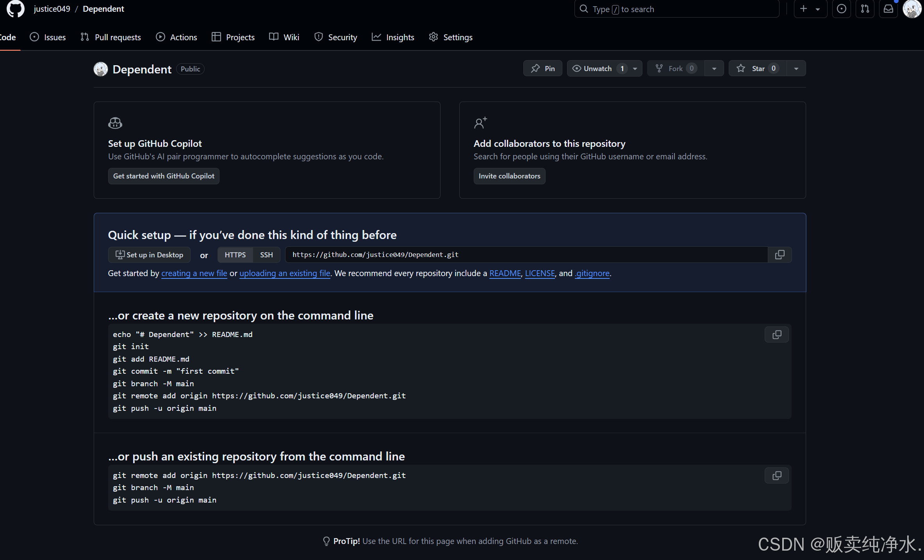
Task: Expand the Unwatch notification options caret
Action: pyautogui.click(x=635, y=69)
